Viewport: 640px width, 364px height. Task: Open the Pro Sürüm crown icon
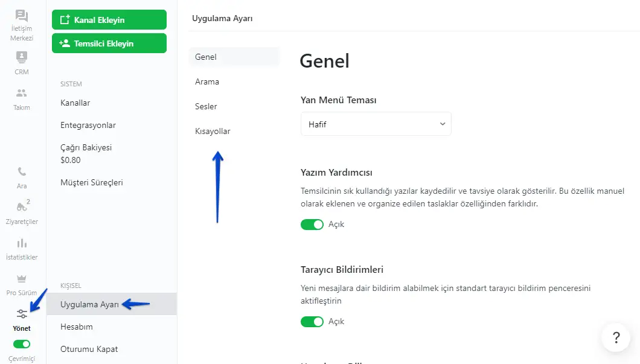[x=22, y=279]
